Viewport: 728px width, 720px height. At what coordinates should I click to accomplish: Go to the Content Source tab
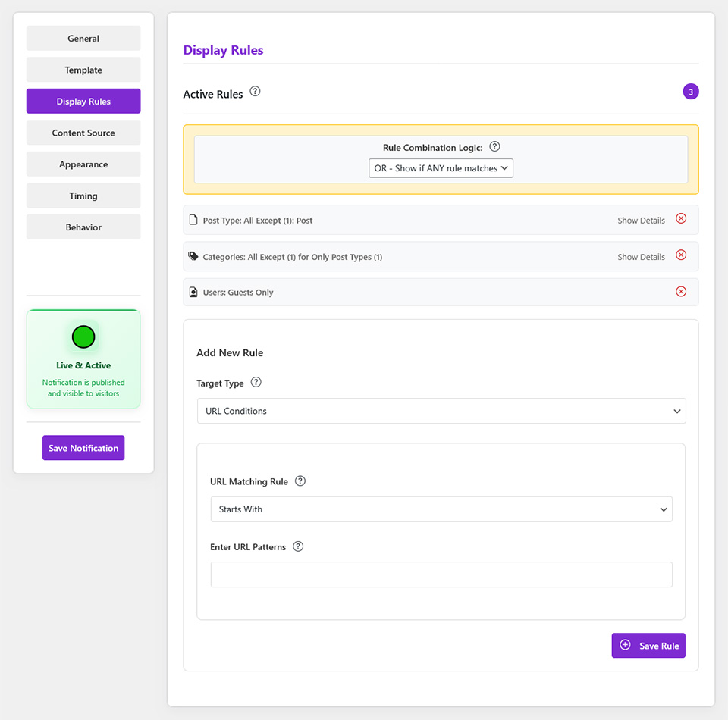coord(83,133)
